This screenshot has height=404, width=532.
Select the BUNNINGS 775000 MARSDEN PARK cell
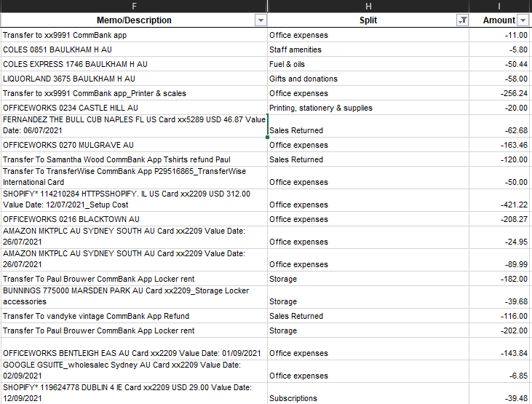click(134, 297)
